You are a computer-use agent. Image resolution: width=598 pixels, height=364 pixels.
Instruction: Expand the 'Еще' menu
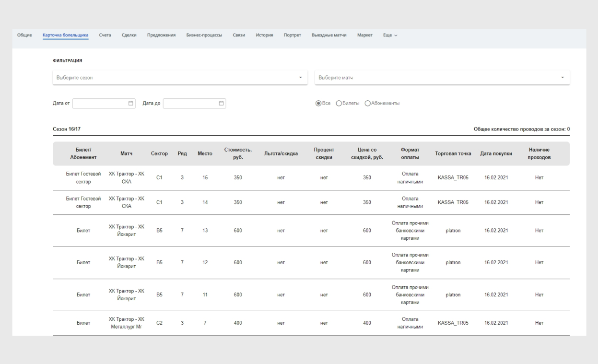(390, 35)
